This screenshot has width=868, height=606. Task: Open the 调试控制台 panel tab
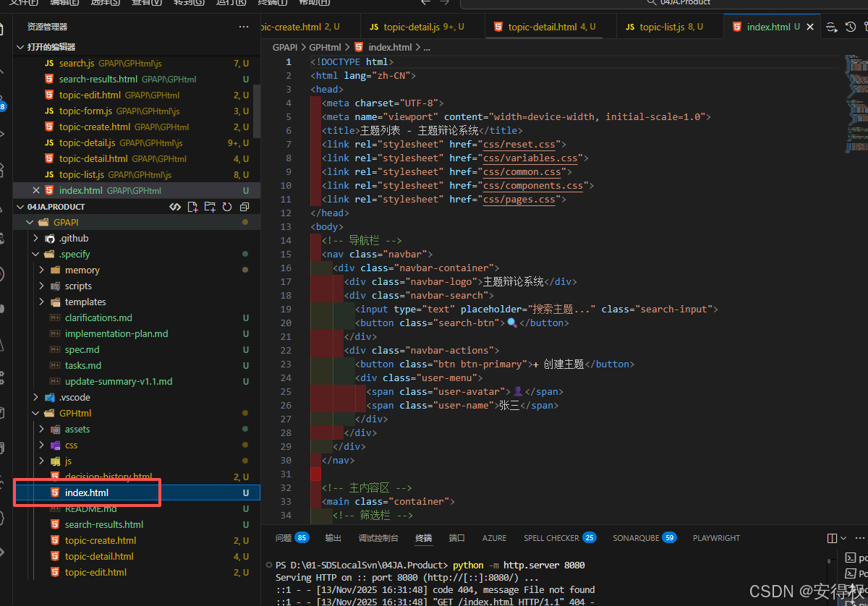(378, 538)
